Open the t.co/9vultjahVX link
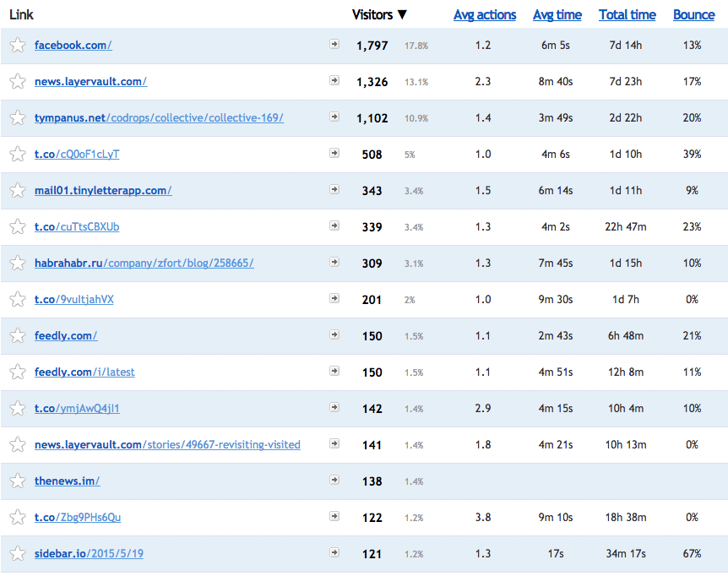Image resolution: width=728 pixels, height=576 pixels. (x=73, y=299)
